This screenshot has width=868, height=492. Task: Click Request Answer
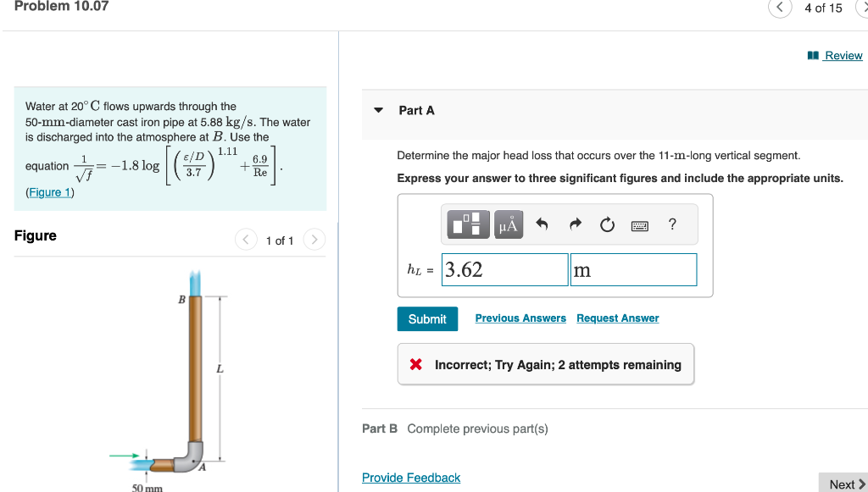pos(617,318)
